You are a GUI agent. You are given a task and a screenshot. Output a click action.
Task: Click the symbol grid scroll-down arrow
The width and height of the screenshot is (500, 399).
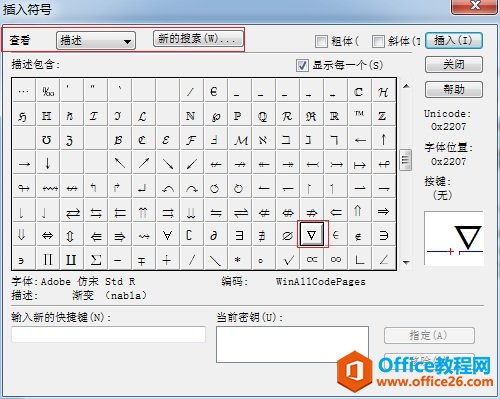tap(406, 262)
